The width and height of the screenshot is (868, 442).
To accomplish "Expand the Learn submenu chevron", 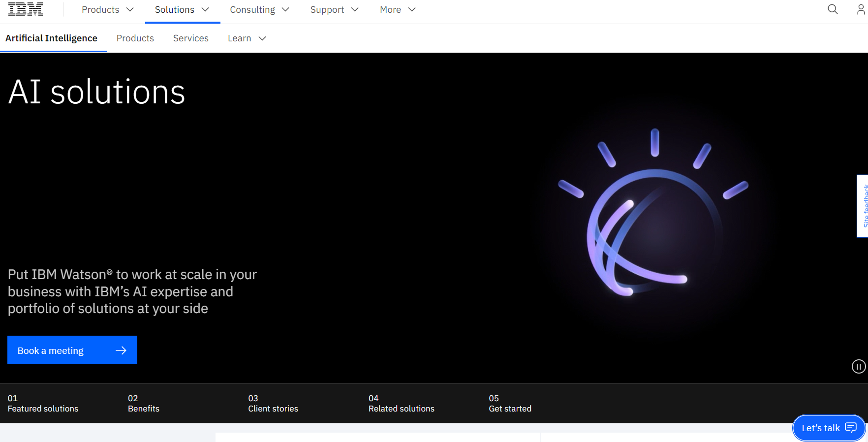I will 262,38.
